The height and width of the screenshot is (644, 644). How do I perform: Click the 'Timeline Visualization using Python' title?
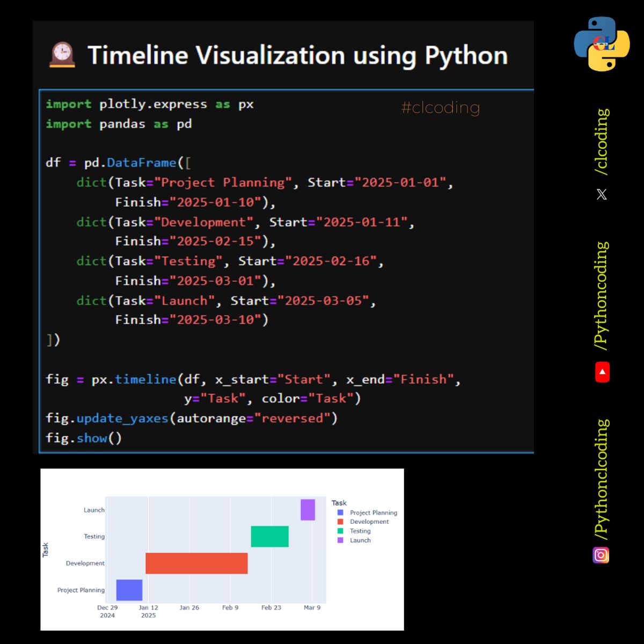tap(297, 55)
